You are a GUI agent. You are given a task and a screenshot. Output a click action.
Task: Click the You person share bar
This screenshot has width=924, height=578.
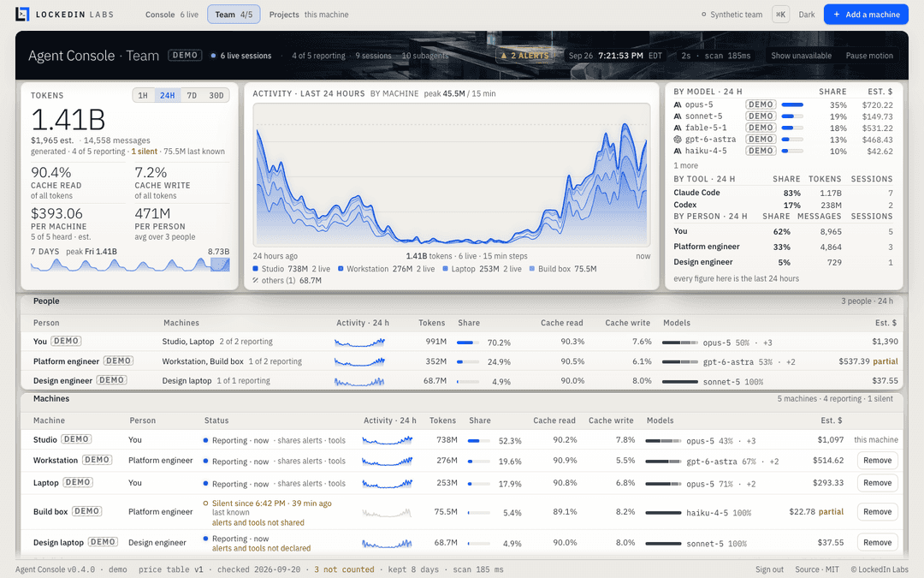(467, 342)
